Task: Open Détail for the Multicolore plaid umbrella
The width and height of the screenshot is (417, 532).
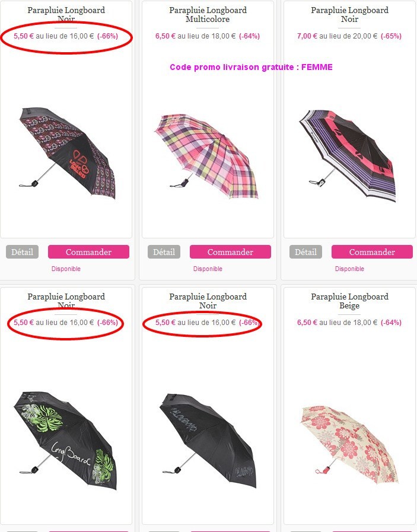Action: point(164,251)
